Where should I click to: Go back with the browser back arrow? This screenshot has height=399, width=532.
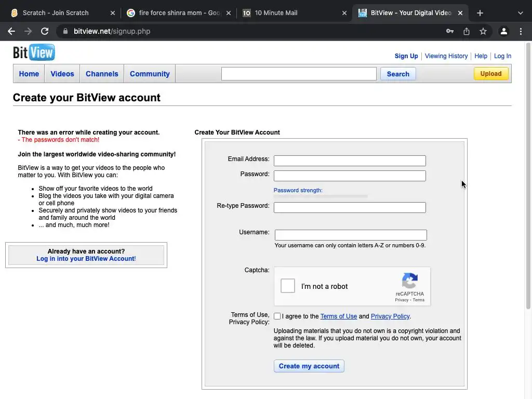click(11, 31)
